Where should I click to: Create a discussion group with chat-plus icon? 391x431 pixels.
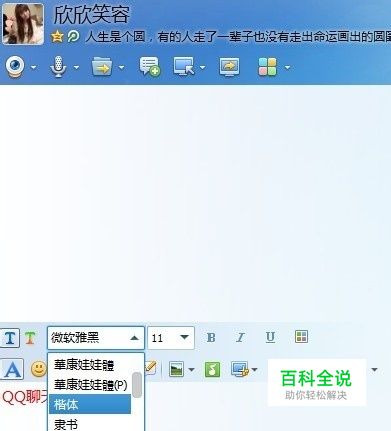click(149, 67)
